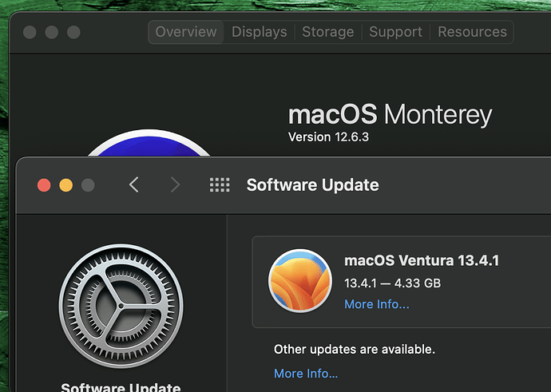Show all preferences with the grid icon

point(220,184)
